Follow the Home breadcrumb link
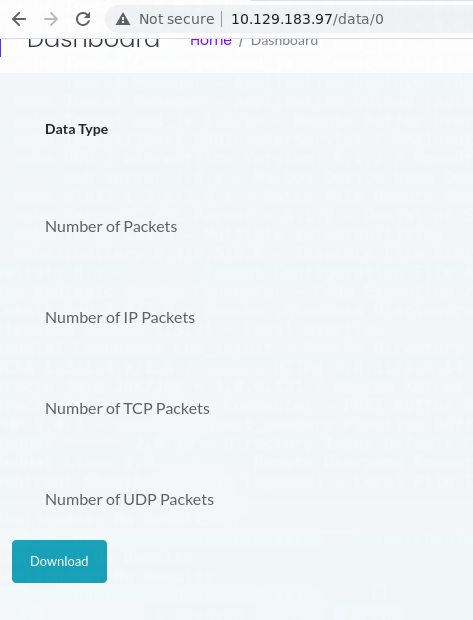This screenshot has width=473, height=620. pos(211,41)
